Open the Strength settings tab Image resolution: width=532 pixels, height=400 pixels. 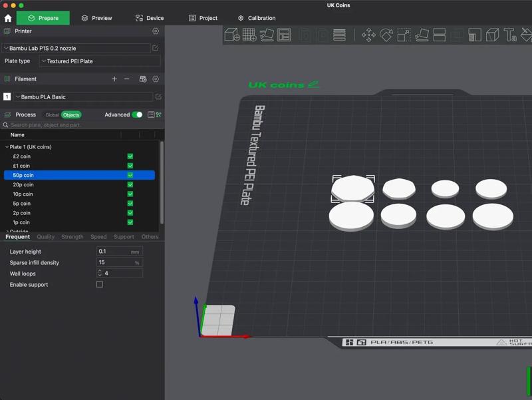[72, 237]
